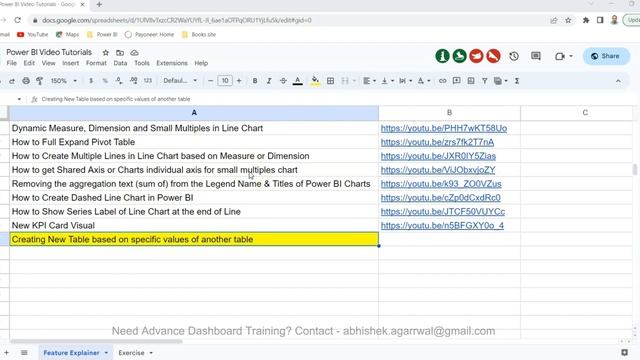The width and height of the screenshot is (640, 360).
Task: Click the move to folder icon
Action: (120, 53)
